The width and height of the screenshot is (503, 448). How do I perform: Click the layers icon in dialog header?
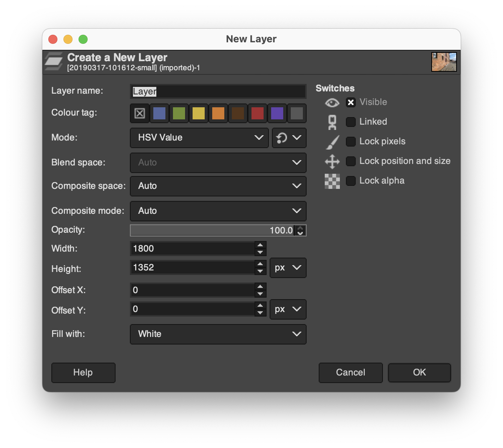coord(54,62)
